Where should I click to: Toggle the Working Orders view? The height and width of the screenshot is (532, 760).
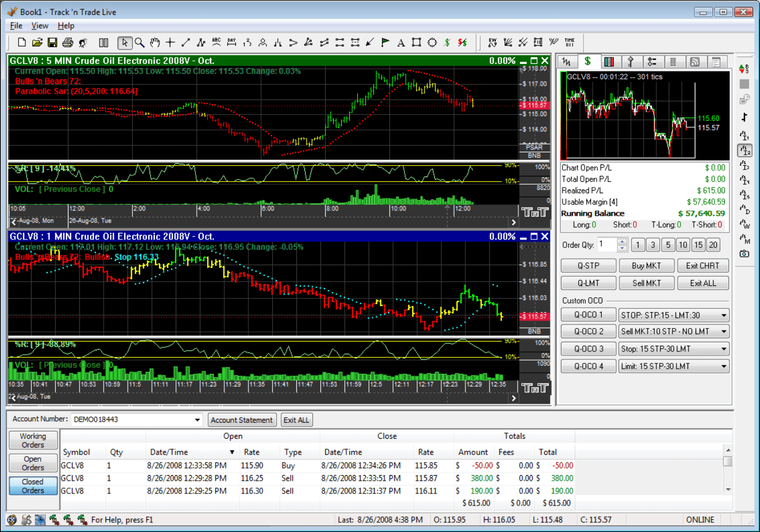(33, 441)
